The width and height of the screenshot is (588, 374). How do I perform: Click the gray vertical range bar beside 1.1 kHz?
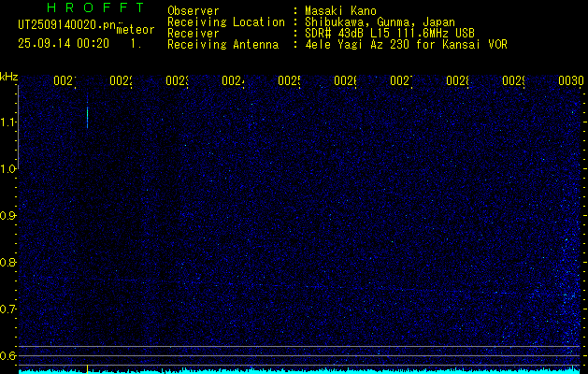coord(18,127)
